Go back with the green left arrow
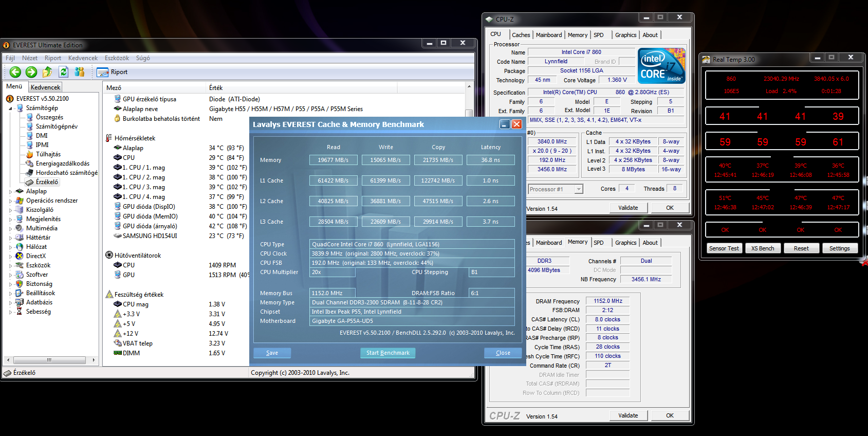868x436 pixels. (x=15, y=72)
